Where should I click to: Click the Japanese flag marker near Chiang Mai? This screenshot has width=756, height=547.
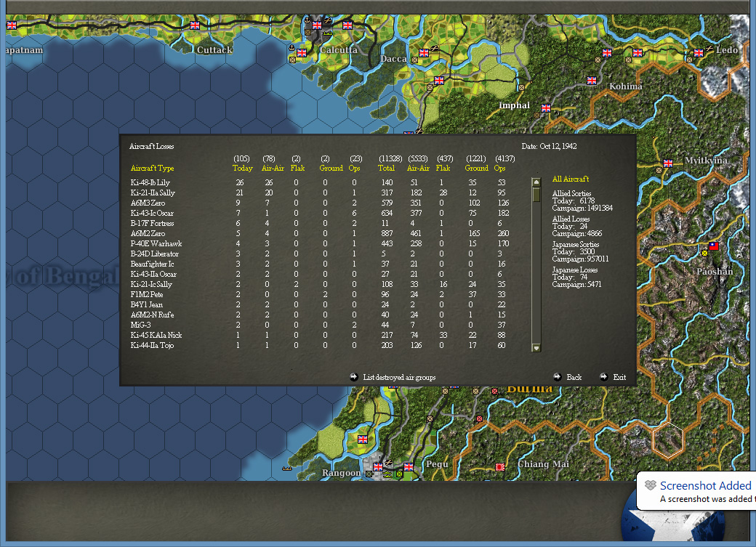(500, 466)
